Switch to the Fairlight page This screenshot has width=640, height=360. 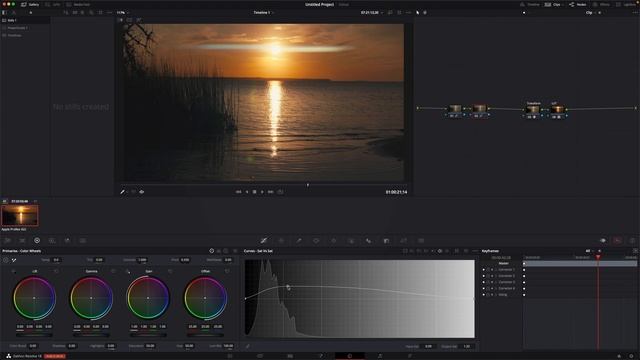[x=380, y=356]
